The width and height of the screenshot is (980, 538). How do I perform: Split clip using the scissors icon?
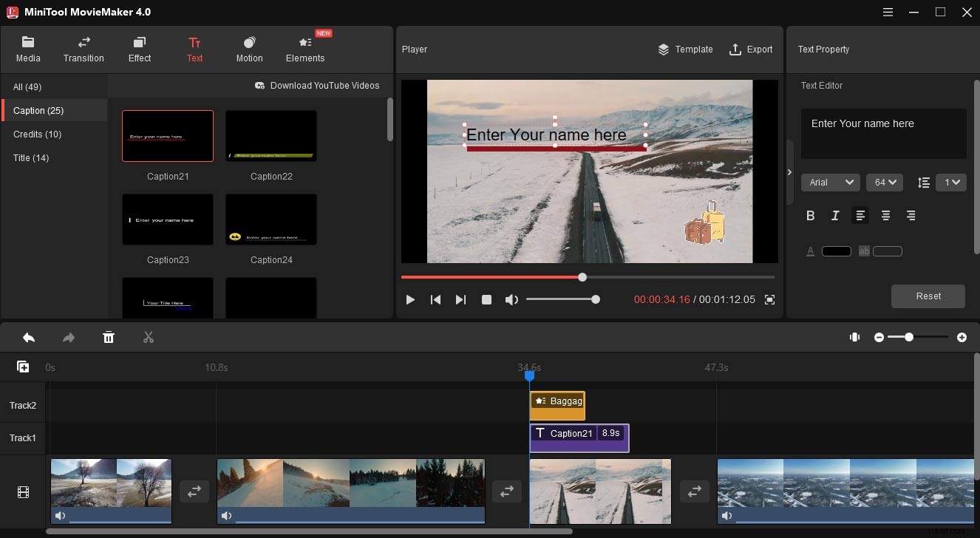[148, 337]
